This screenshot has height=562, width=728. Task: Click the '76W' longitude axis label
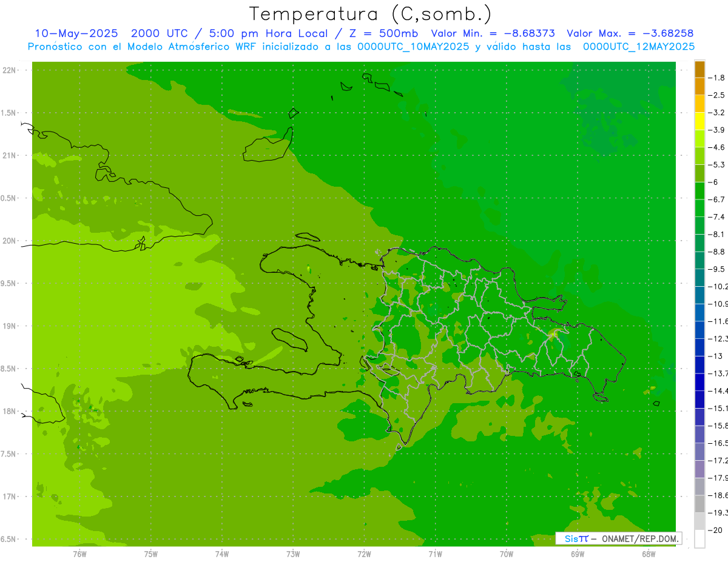79,554
